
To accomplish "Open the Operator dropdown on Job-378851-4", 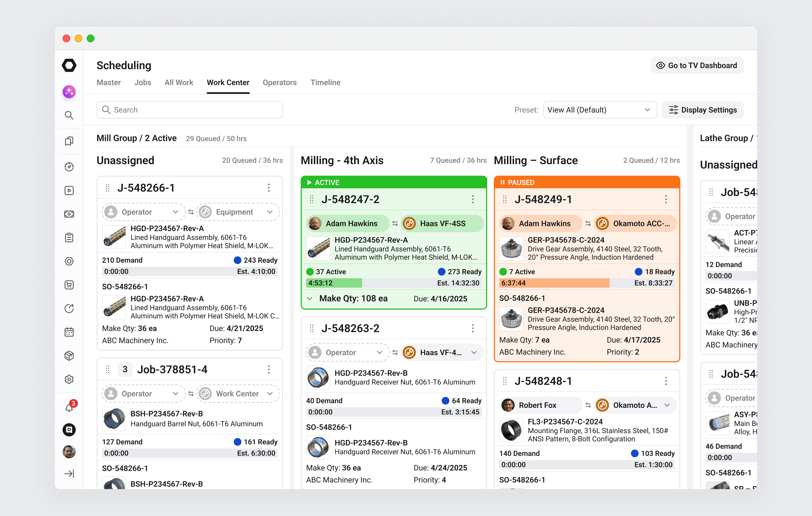I will (143, 394).
